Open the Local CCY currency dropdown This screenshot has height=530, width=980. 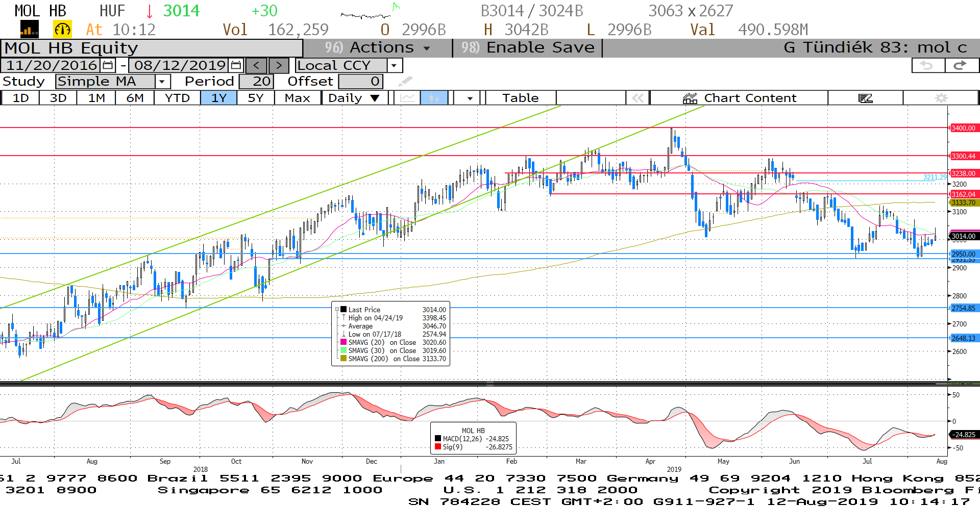[x=394, y=65]
